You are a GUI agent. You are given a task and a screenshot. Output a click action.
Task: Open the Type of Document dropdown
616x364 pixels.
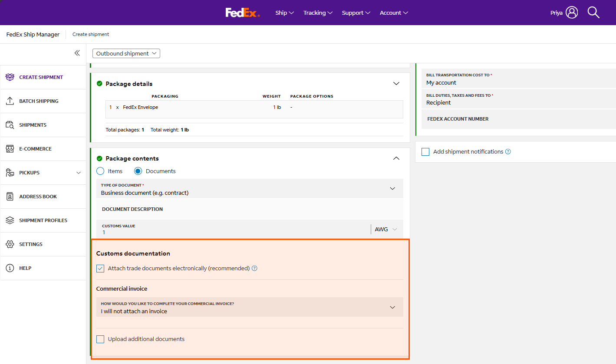(x=250, y=189)
